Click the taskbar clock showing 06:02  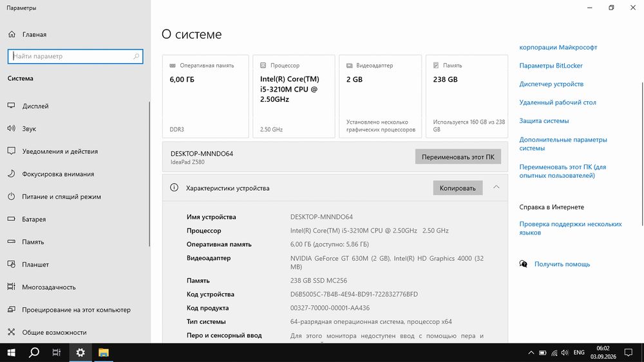pyautogui.click(x=603, y=352)
